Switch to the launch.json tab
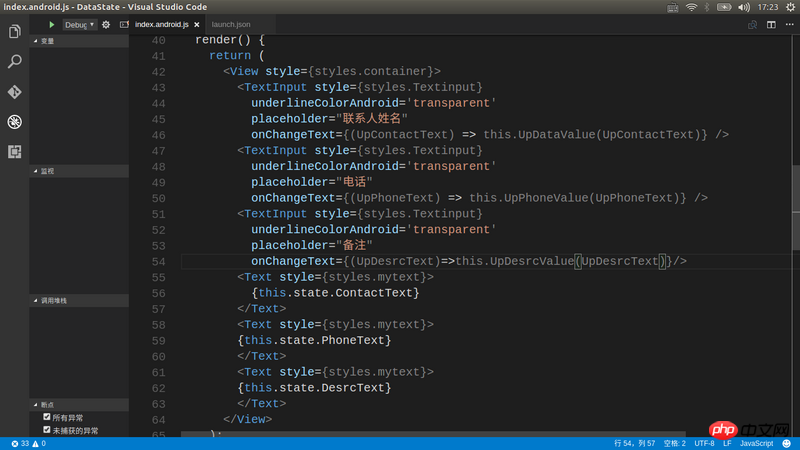800x450 pixels. (x=231, y=24)
